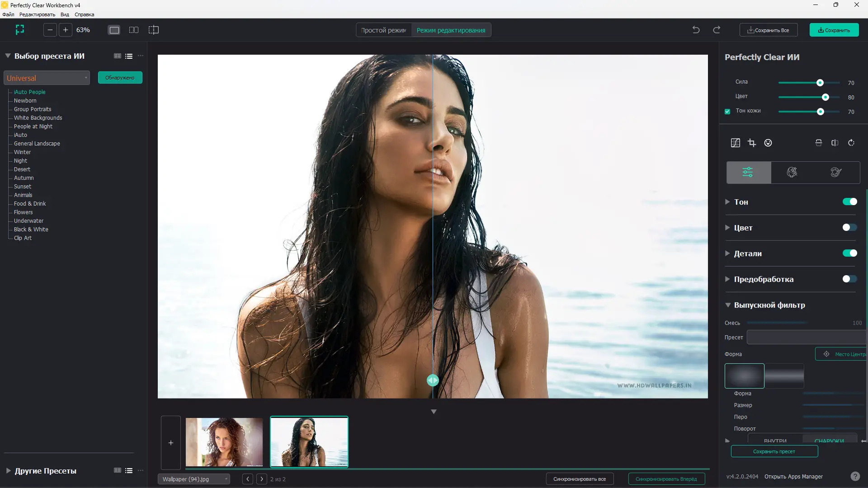Uncheck the Тон кожи checkbox

727,111
